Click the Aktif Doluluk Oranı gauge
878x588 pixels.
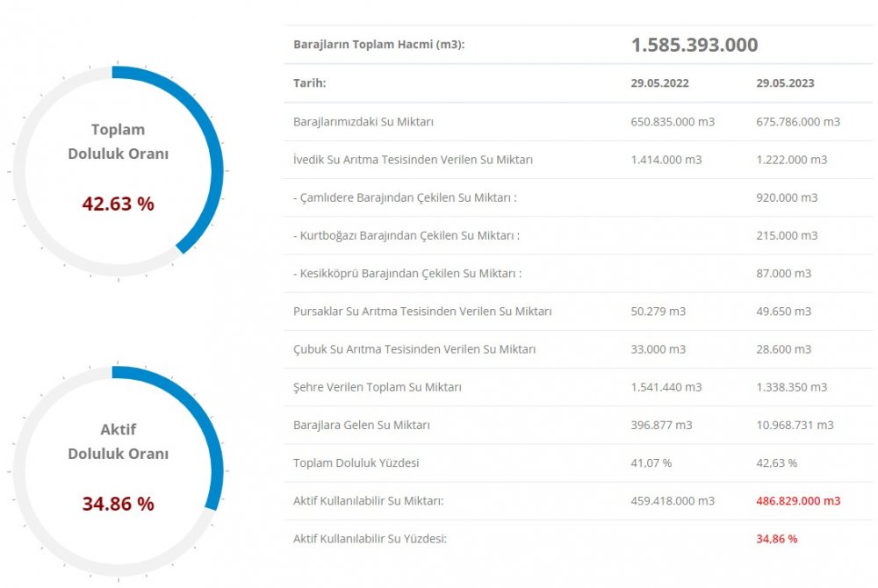coord(119,471)
